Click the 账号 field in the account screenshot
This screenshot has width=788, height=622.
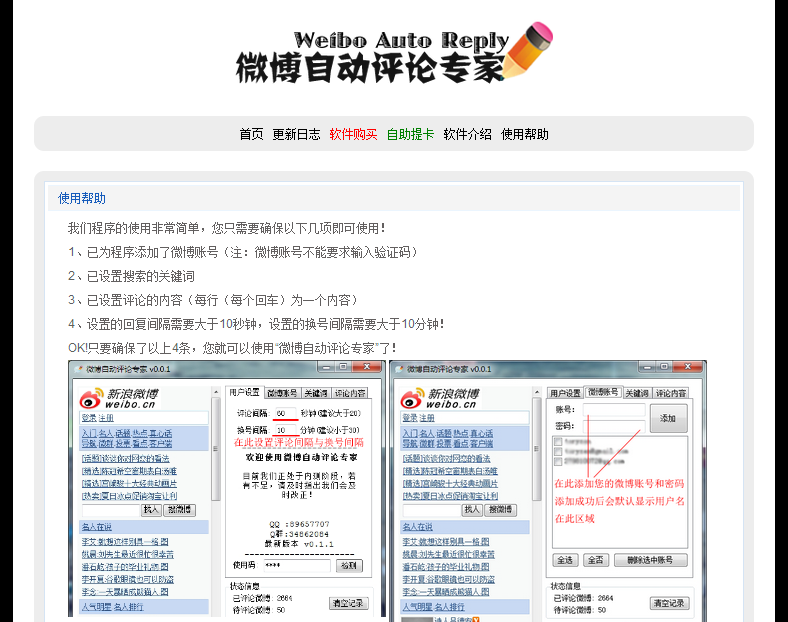[614, 409]
